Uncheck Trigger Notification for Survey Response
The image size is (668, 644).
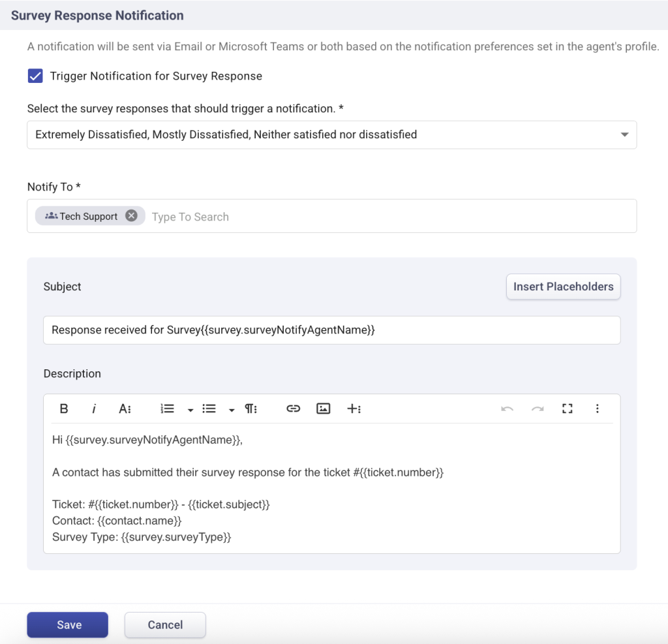click(x=35, y=76)
